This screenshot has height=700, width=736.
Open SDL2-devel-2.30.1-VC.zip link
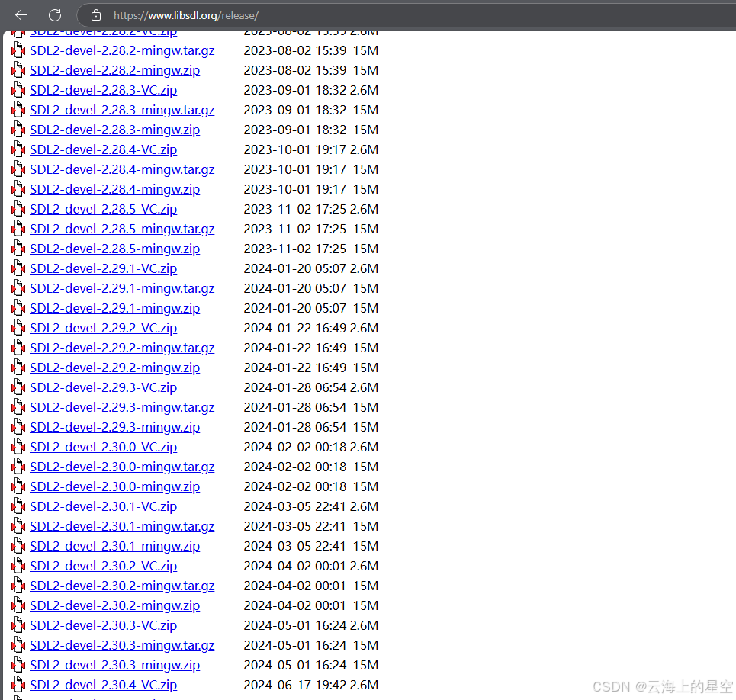coord(103,507)
